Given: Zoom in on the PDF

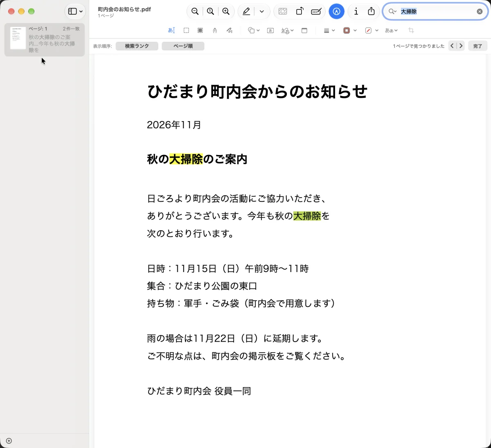Looking at the screenshot, I should 226,11.
